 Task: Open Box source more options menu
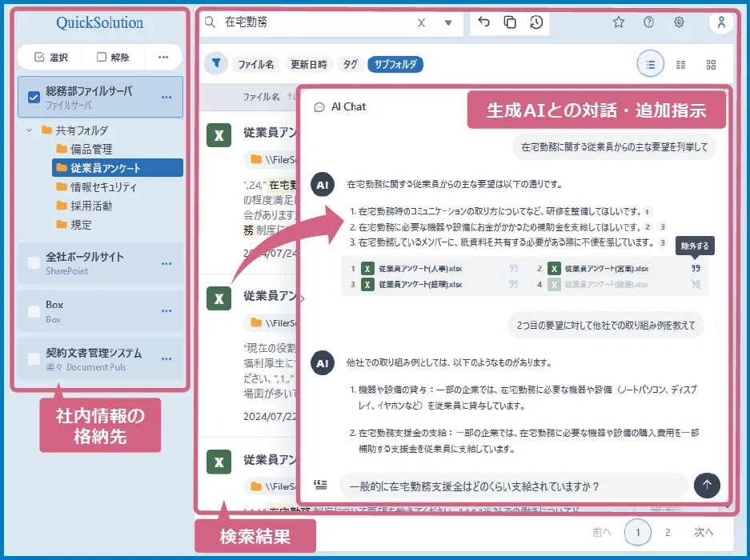pyautogui.click(x=166, y=311)
